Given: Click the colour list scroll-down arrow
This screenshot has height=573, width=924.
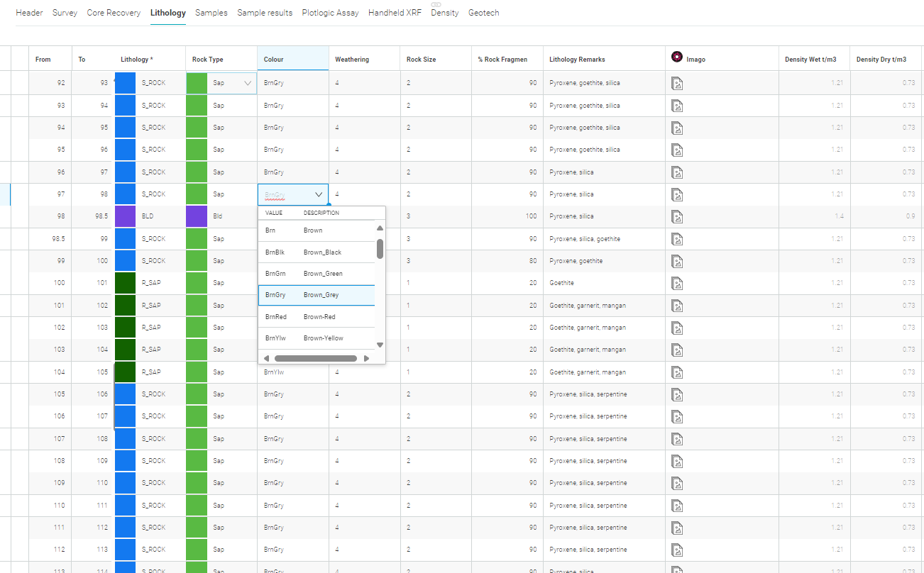Looking at the screenshot, I should [x=380, y=345].
